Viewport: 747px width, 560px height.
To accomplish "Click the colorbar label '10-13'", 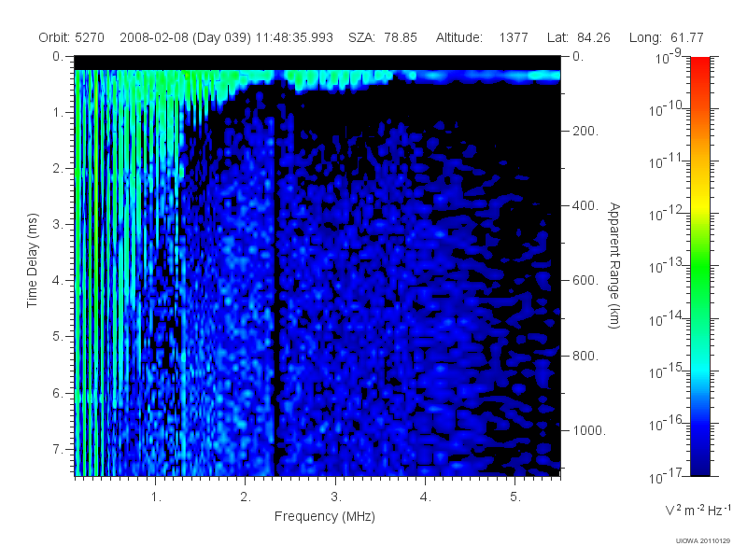I will tap(666, 266).
